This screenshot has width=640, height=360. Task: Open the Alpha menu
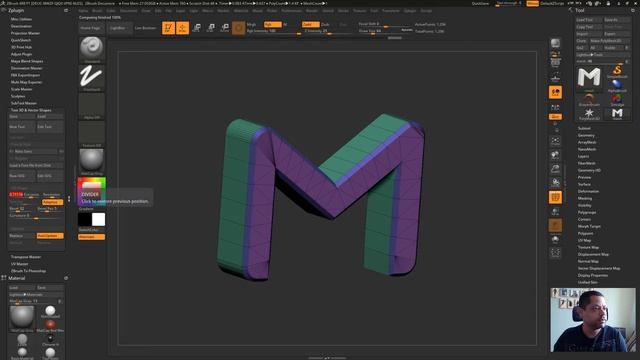tap(83, 11)
